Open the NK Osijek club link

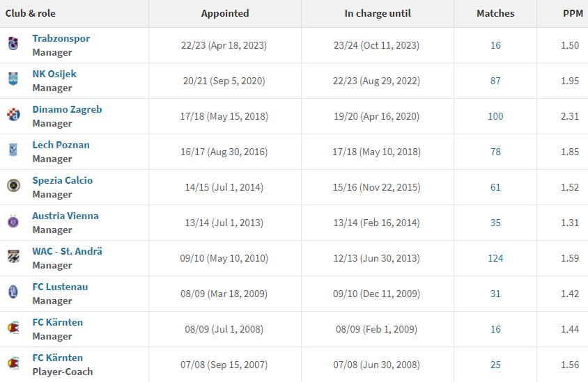tap(54, 74)
